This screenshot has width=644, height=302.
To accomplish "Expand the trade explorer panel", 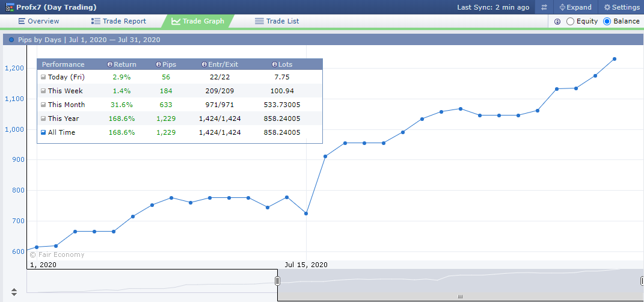I will coord(575,7).
